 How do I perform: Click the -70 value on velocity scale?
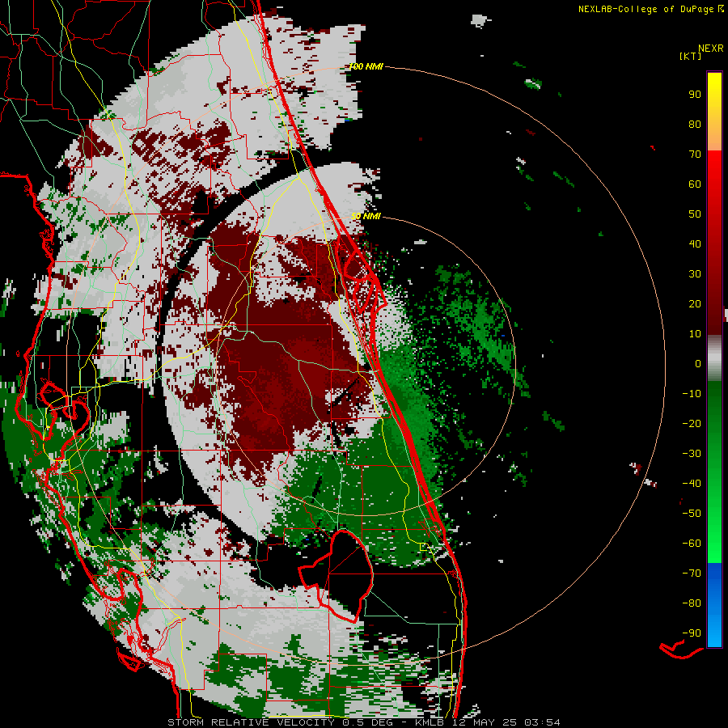pyautogui.click(x=692, y=574)
